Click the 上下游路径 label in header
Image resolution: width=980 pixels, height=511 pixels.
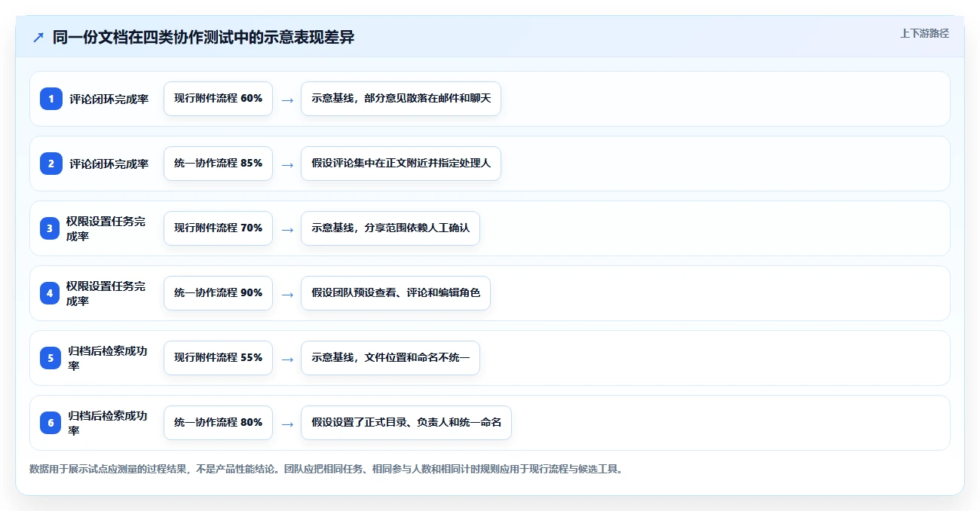pos(924,33)
